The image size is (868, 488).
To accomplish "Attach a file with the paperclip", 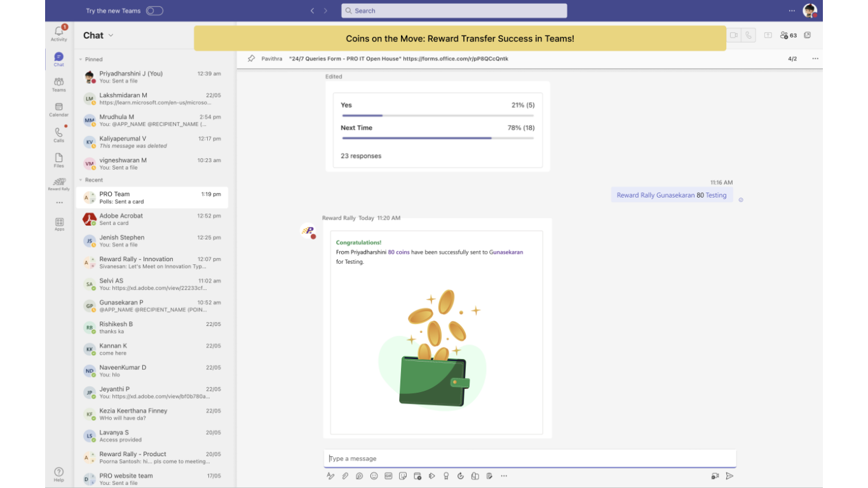I will [x=345, y=476].
